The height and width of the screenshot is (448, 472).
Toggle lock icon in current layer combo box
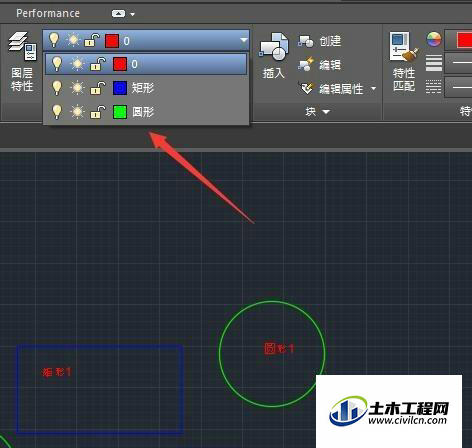pyautogui.click(x=92, y=41)
